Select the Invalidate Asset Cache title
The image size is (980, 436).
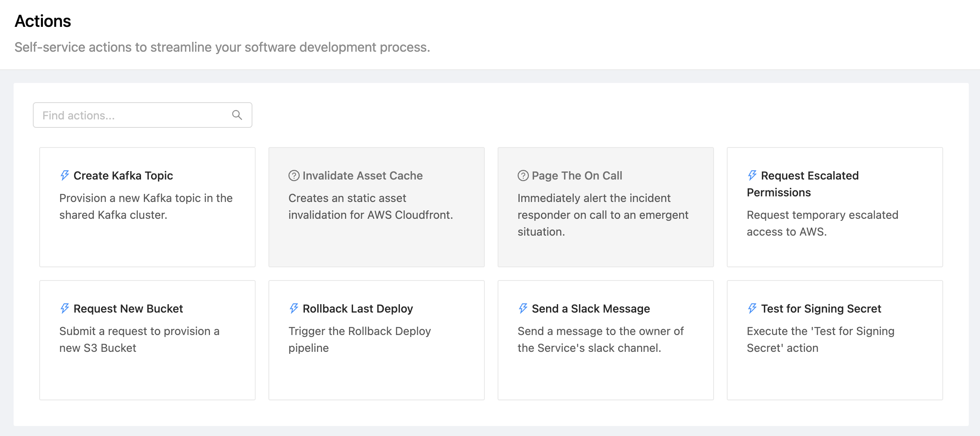363,176
